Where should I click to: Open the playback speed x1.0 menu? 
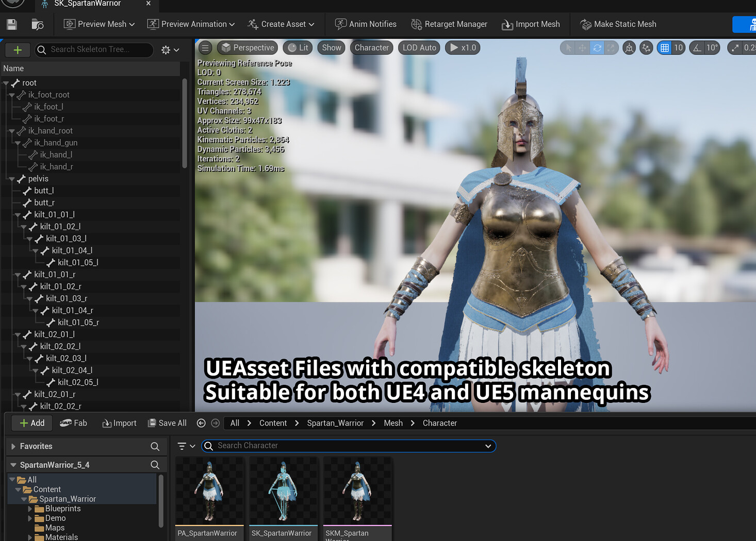click(x=463, y=48)
